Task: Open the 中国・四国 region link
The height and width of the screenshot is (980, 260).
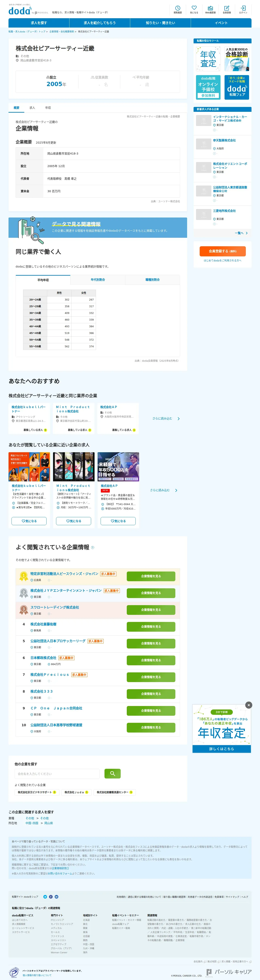Action: [32, 823]
